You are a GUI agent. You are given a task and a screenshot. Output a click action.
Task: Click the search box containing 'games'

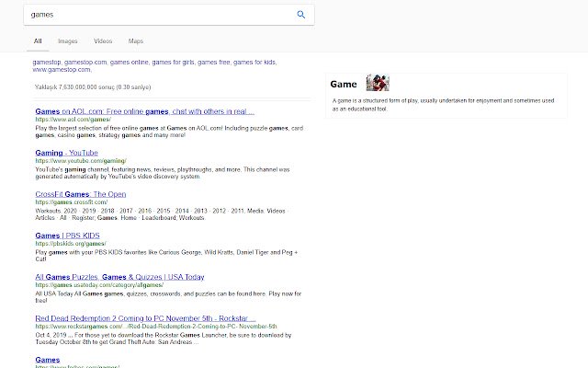pos(169,15)
